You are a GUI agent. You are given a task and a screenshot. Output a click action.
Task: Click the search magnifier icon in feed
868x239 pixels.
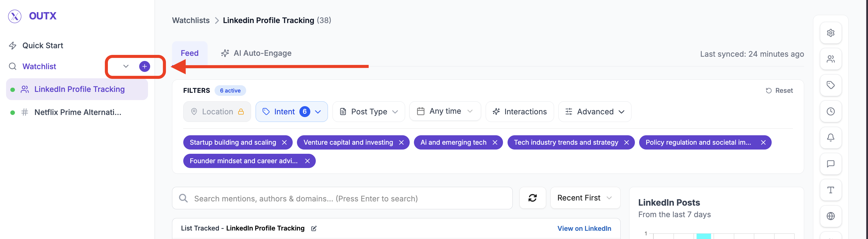point(183,198)
